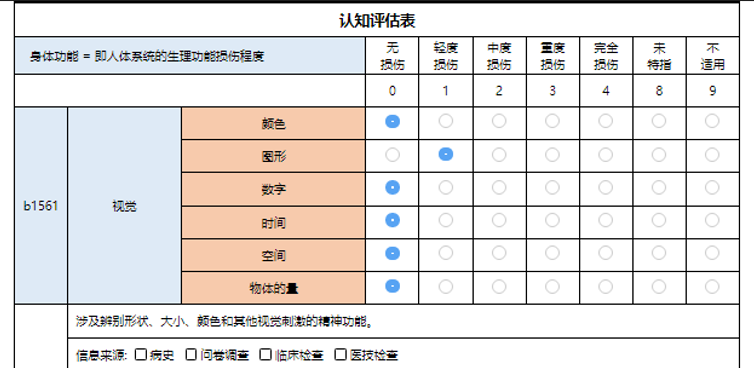Viewport: 754px width, 368px height.
Task: Choose 中度损伤 radio in 数字 row
Action: tap(499, 187)
